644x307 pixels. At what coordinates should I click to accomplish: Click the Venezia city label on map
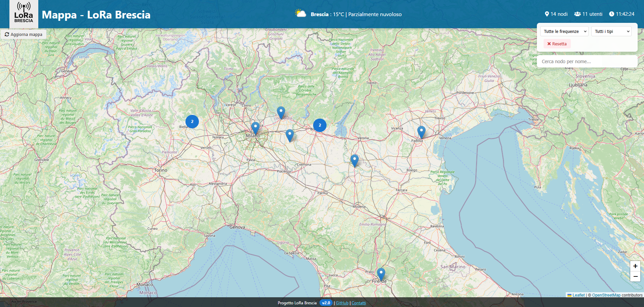coord(445,138)
